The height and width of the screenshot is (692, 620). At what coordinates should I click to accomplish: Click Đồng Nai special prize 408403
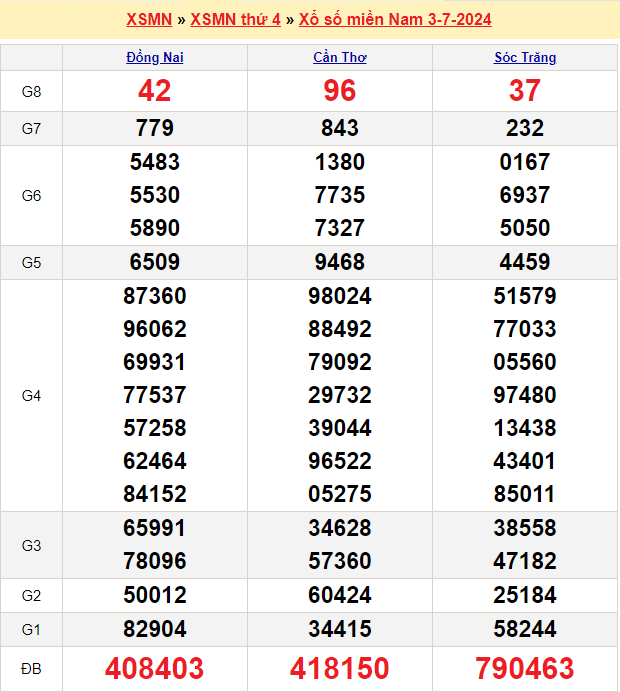(x=155, y=668)
